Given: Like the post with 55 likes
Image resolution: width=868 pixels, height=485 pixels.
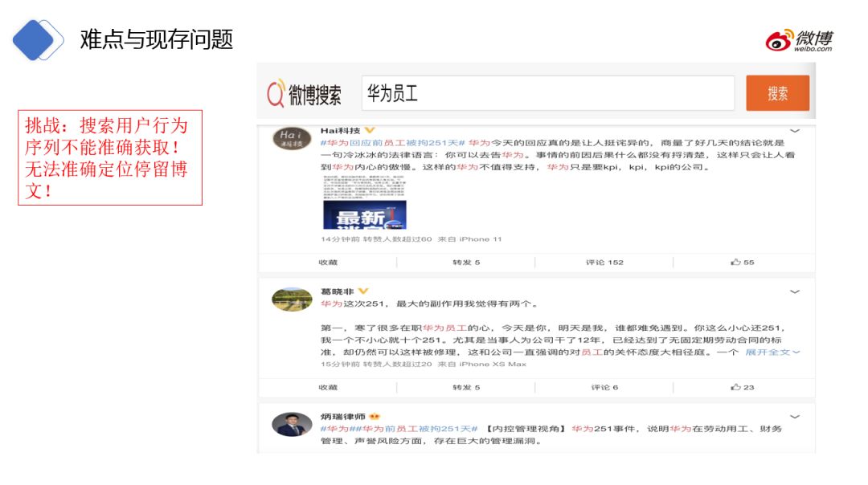Looking at the screenshot, I should pos(743,262).
